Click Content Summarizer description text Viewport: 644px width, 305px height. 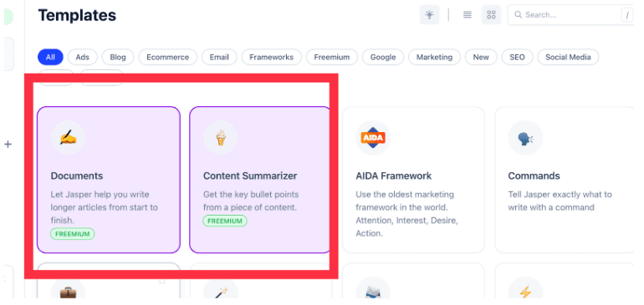pos(251,201)
